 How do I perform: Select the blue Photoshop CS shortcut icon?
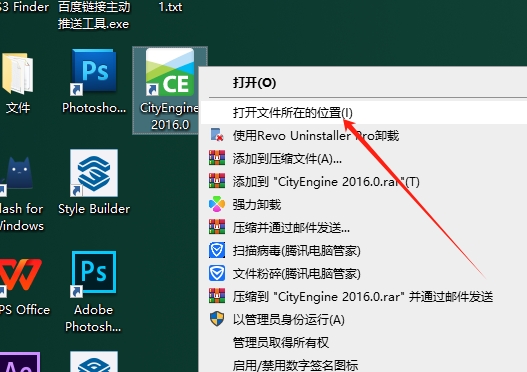(94, 72)
